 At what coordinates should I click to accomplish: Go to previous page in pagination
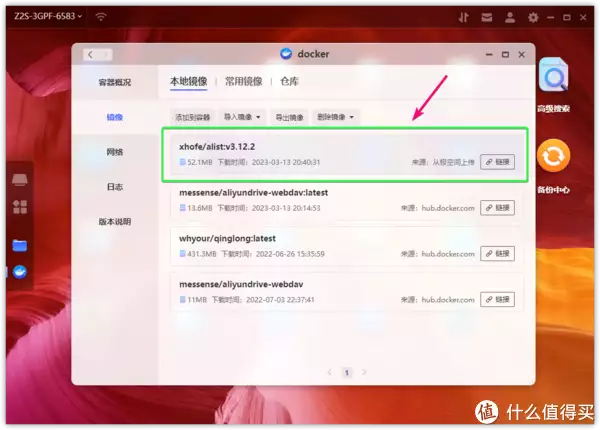coord(329,372)
